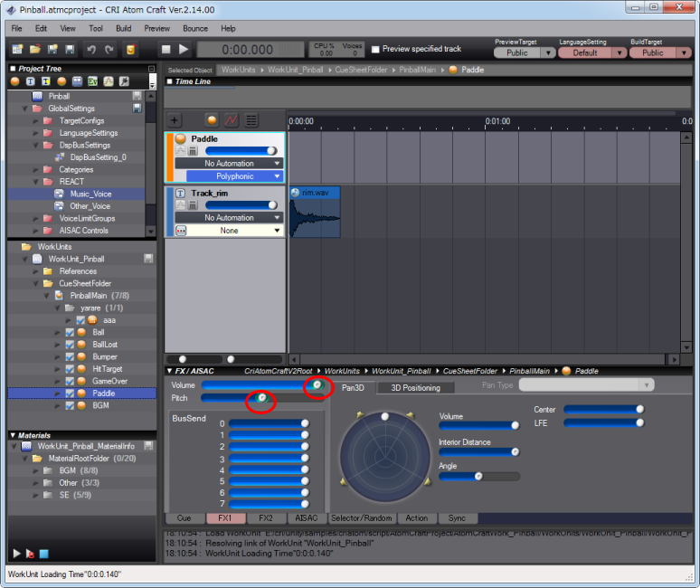Click the Undo arrow icon
This screenshot has height=588, width=700.
click(x=90, y=49)
